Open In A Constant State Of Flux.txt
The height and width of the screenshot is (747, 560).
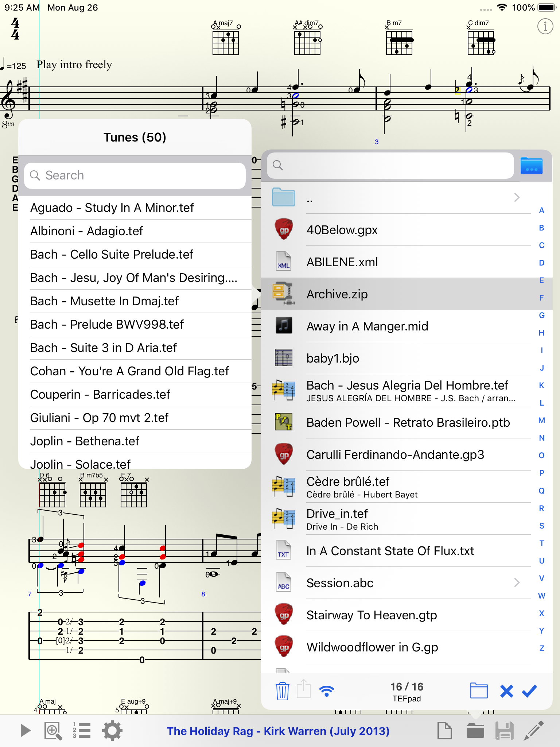point(396,551)
